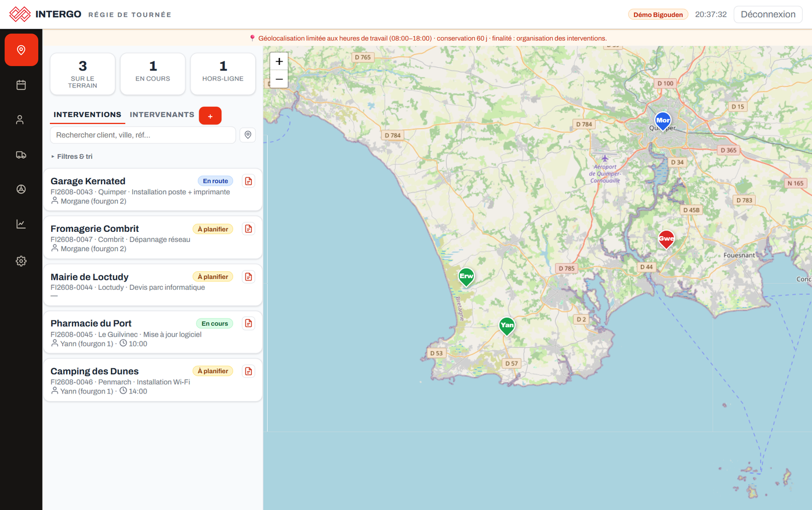The image size is (812, 510).
Task: Open document icon for Camping des Dunes
Action: pyautogui.click(x=248, y=371)
